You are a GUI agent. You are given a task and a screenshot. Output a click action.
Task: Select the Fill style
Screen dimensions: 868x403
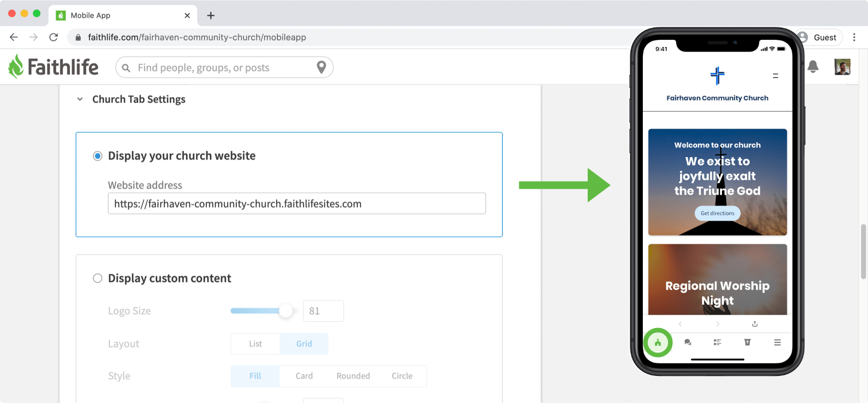coord(255,376)
